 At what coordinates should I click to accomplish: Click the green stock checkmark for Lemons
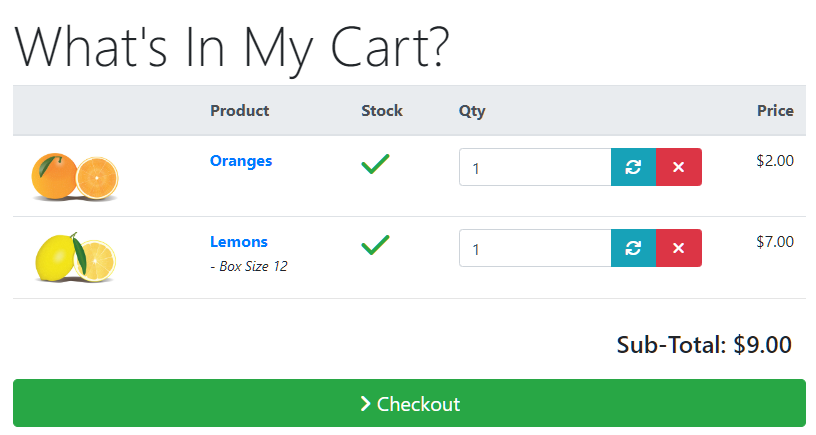click(375, 245)
